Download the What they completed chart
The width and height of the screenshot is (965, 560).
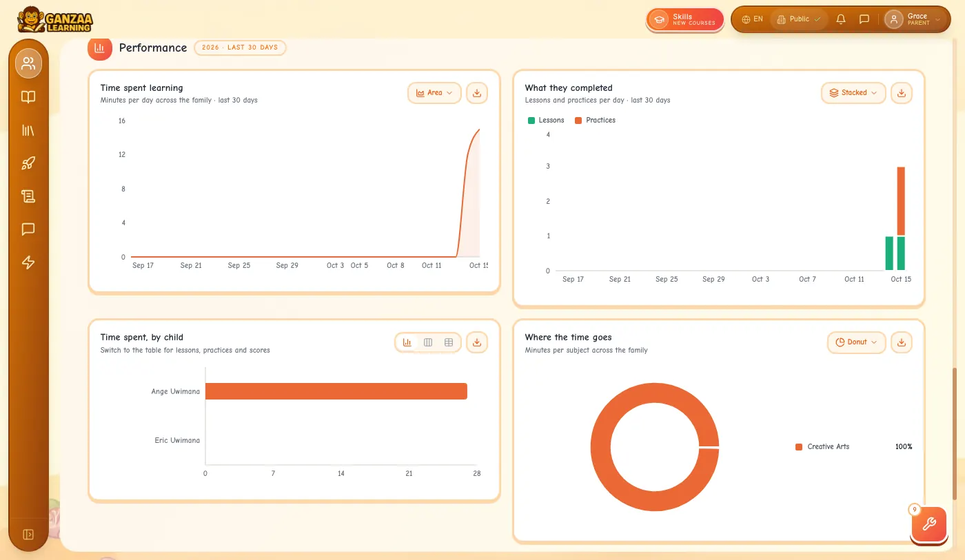[x=902, y=93]
